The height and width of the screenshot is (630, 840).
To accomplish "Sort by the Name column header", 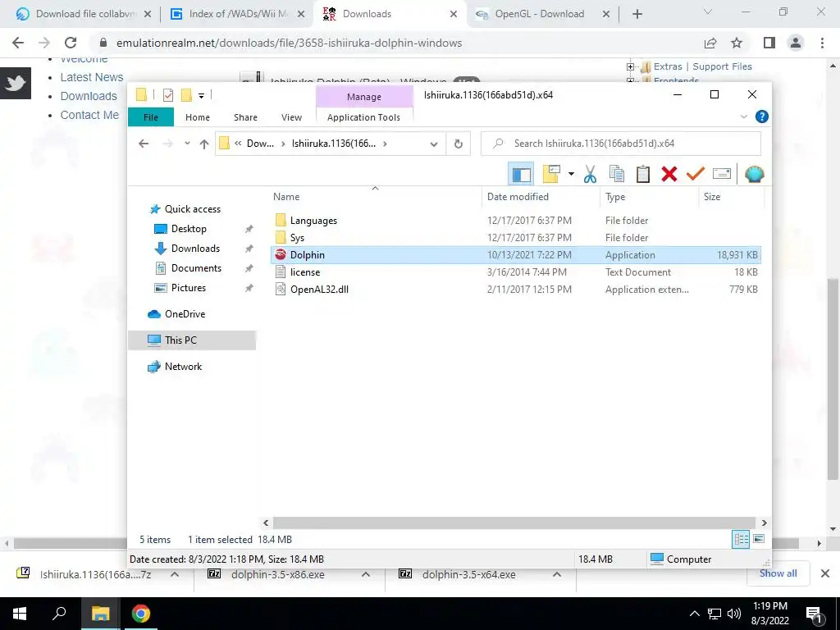I will (376, 197).
